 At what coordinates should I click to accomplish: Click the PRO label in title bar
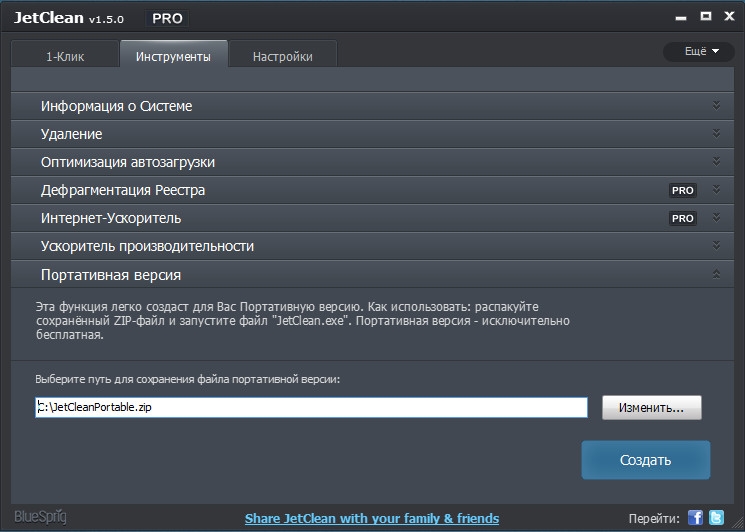coord(167,18)
